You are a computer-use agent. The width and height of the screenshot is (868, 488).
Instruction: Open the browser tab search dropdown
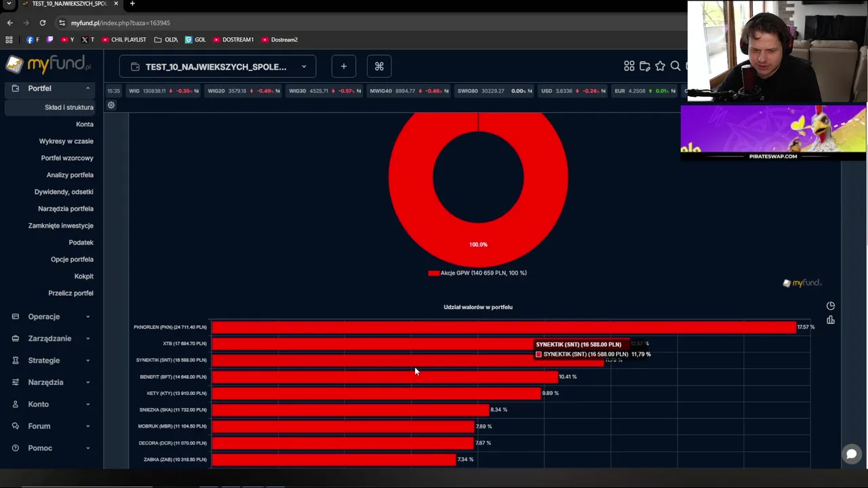pyautogui.click(x=9, y=4)
